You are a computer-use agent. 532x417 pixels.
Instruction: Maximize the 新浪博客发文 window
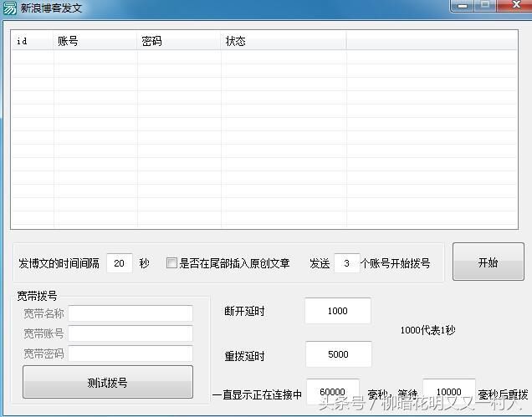[485, 5]
